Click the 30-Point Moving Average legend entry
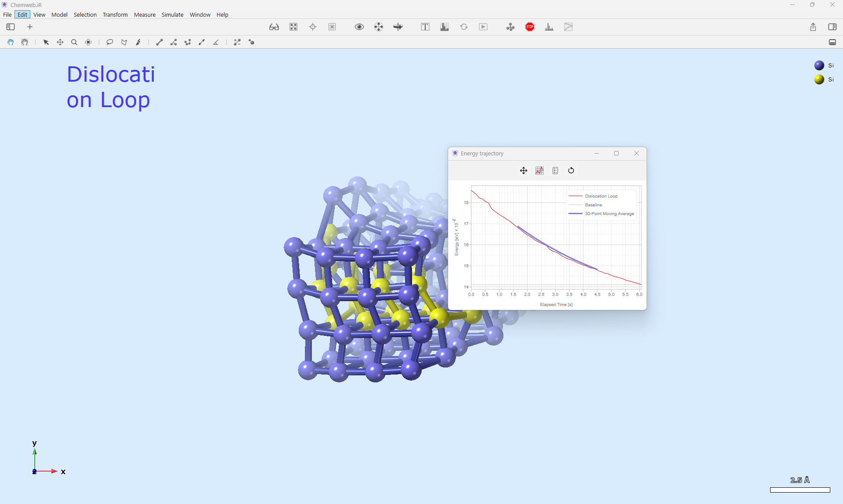This screenshot has width=843, height=504. click(602, 214)
